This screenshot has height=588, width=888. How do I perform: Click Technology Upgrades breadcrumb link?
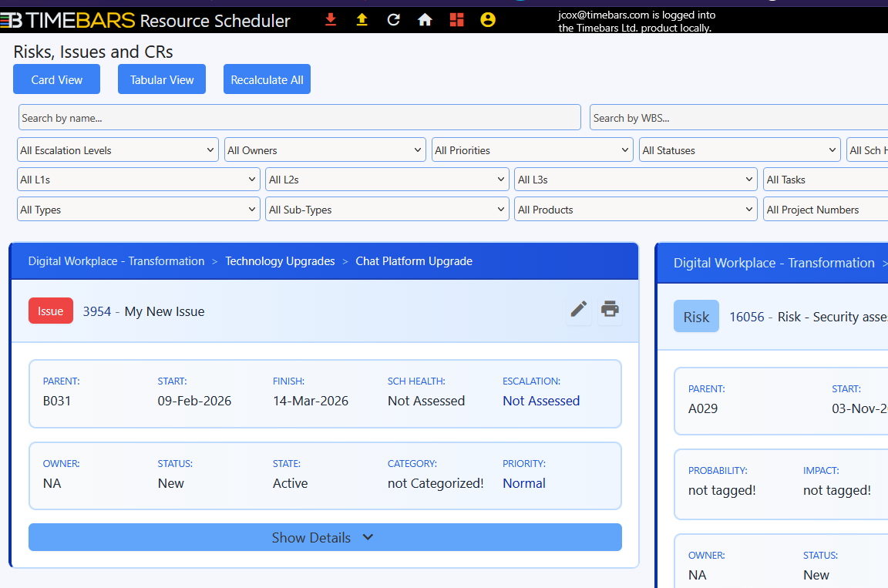[x=280, y=261]
